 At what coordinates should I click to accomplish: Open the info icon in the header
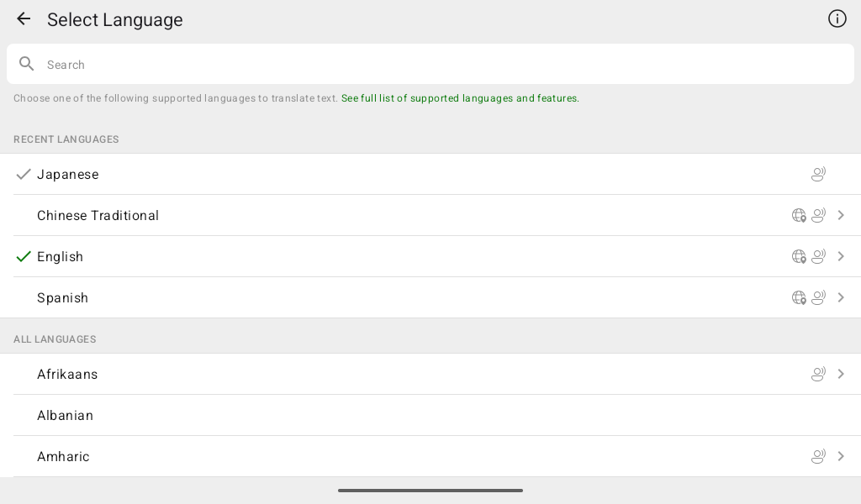click(837, 18)
